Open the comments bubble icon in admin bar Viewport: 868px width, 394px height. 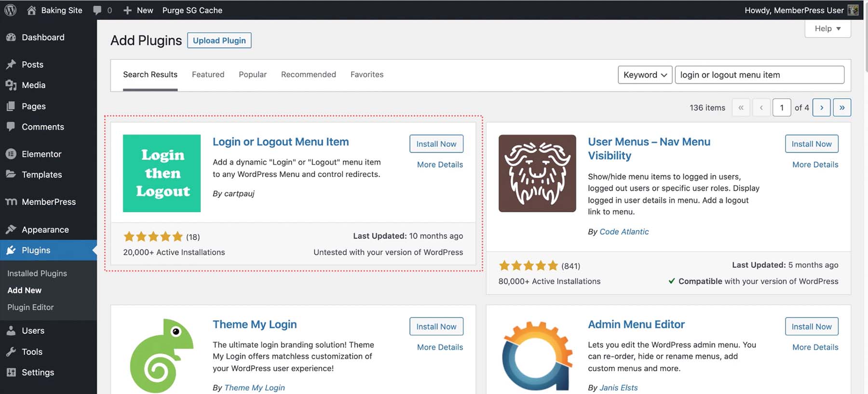pyautogui.click(x=97, y=10)
